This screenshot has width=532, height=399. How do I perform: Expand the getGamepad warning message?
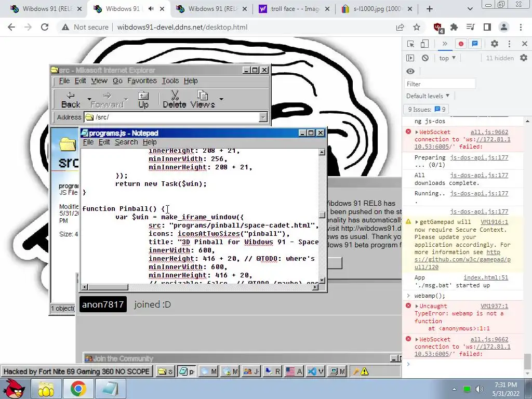pyautogui.click(x=417, y=222)
